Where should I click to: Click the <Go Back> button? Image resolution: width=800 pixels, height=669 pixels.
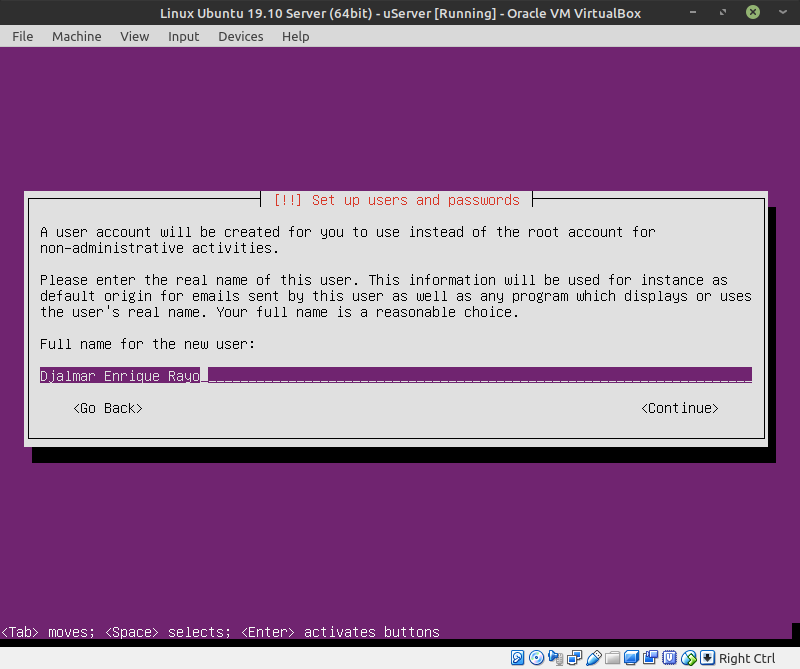108,408
